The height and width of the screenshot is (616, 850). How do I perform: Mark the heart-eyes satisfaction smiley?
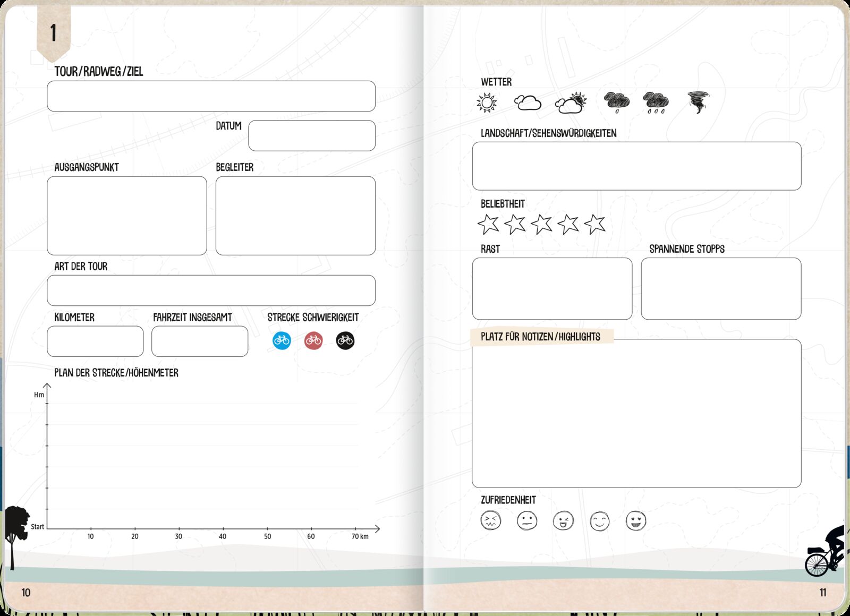click(x=636, y=521)
